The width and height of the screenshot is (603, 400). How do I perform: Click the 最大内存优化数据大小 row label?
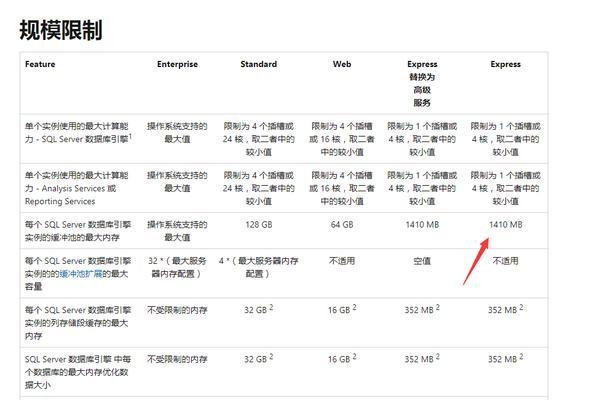(x=78, y=372)
